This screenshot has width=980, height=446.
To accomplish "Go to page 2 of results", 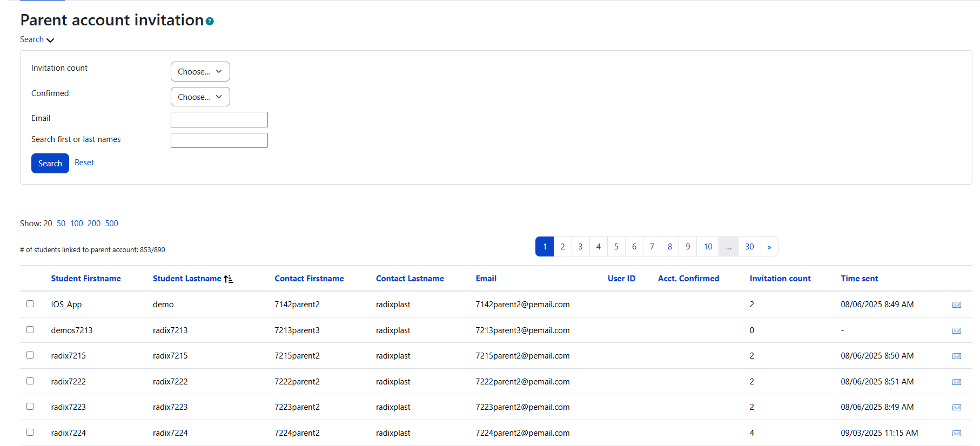I will (x=562, y=247).
